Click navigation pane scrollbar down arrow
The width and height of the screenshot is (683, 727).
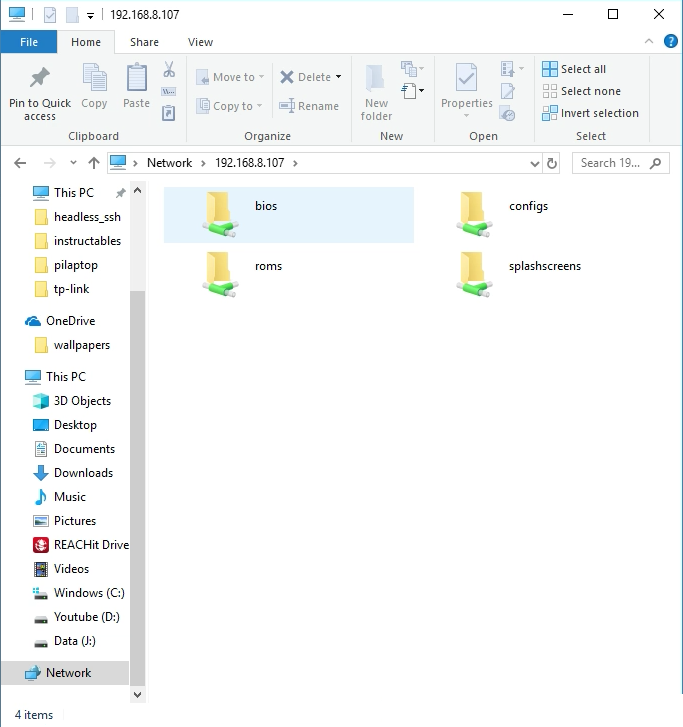click(137, 695)
